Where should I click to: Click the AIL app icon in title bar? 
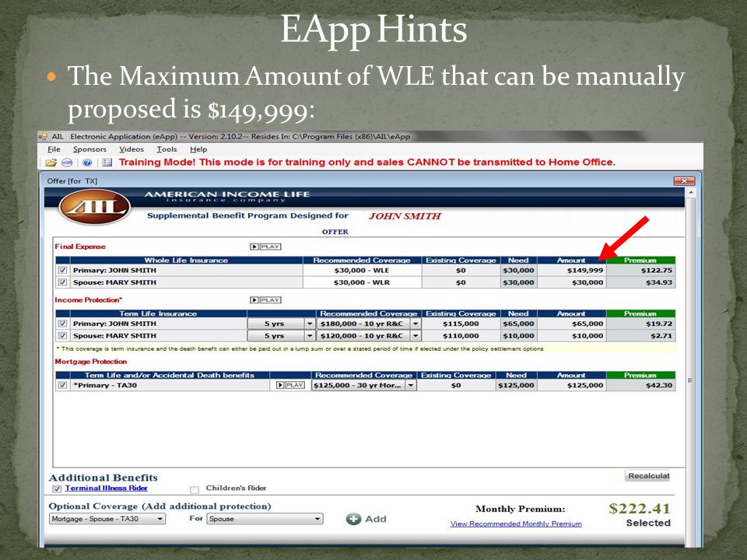42,137
